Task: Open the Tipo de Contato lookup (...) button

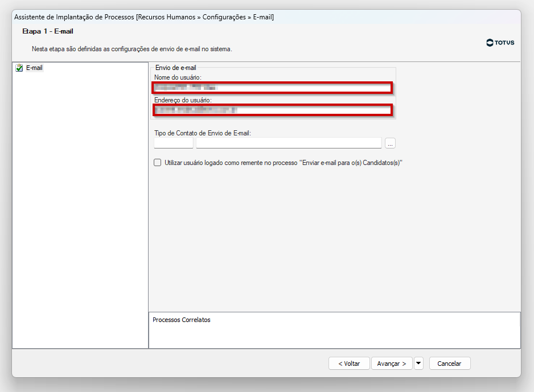Action: pyautogui.click(x=390, y=143)
